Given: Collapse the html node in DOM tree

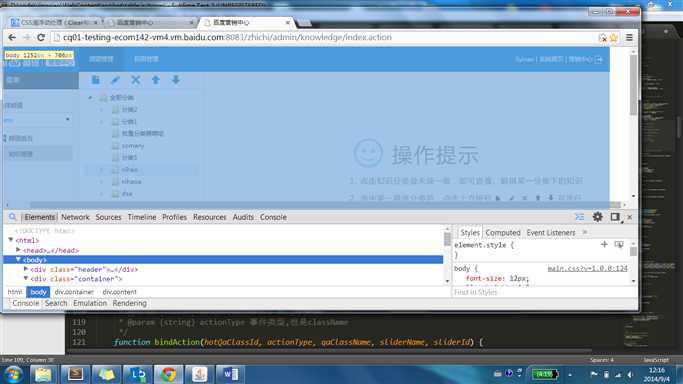Looking at the screenshot, I should pos(11,240).
